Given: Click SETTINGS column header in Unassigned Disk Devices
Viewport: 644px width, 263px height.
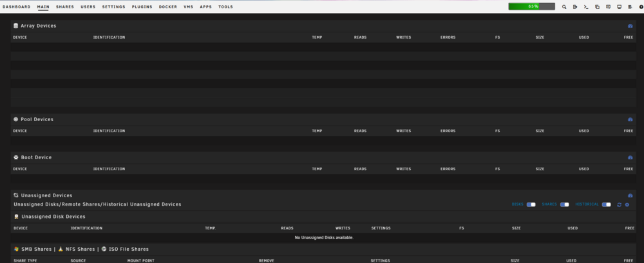Looking at the screenshot, I should click(x=381, y=228).
